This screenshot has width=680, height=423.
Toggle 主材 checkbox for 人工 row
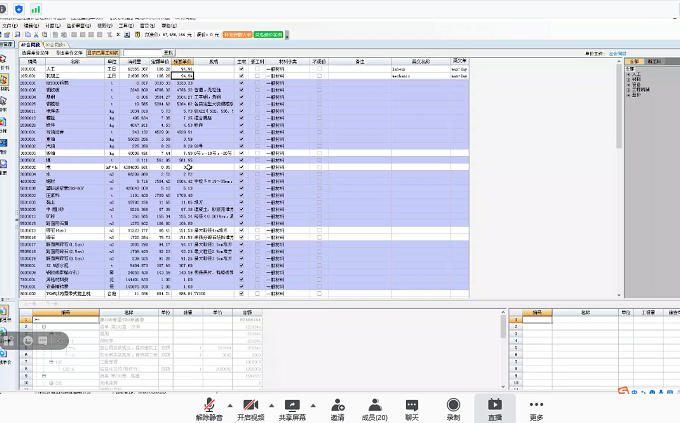click(242, 69)
